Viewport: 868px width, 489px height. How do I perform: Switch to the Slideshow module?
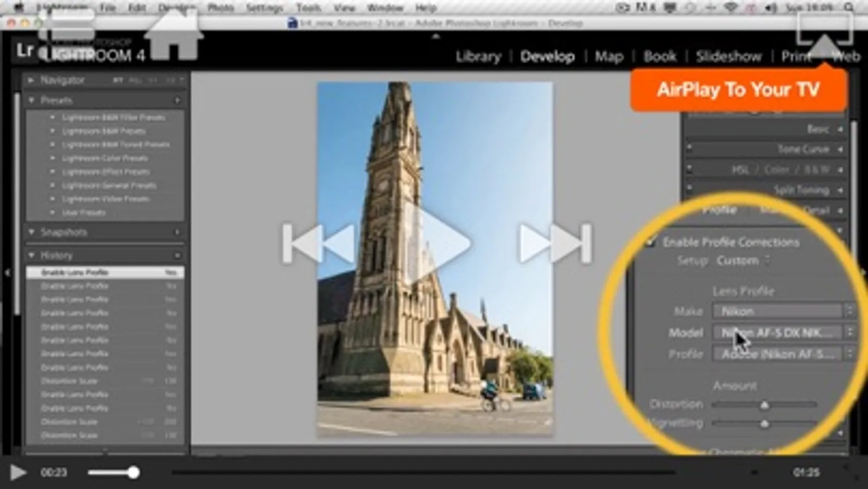[x=728, y=57]
